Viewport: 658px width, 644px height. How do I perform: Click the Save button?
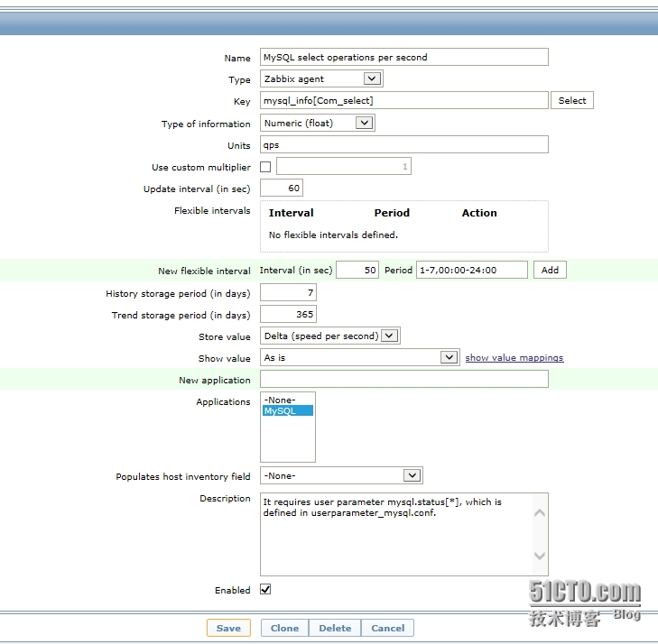coord(228,628)
